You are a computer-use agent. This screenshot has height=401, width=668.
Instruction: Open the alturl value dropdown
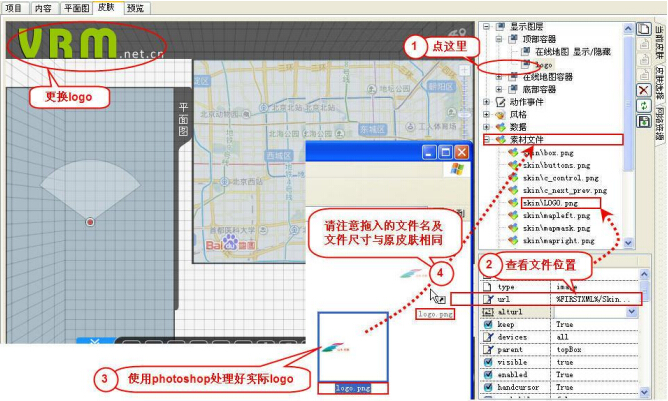point(631,312)
